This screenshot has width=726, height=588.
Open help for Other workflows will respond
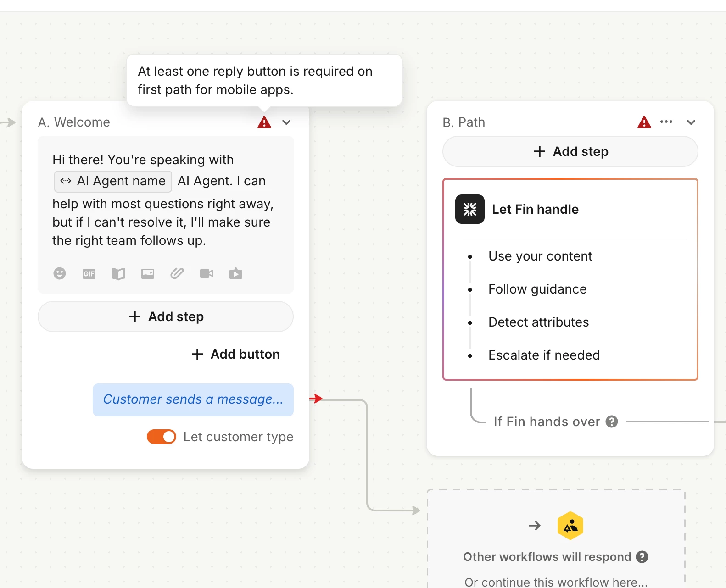click(642, 557)
